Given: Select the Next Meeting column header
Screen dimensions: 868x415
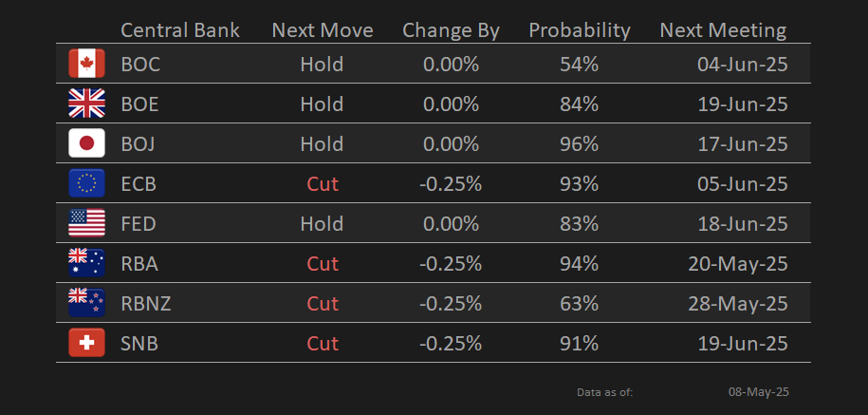Looking at the screenshot, I should coord(723,31).
